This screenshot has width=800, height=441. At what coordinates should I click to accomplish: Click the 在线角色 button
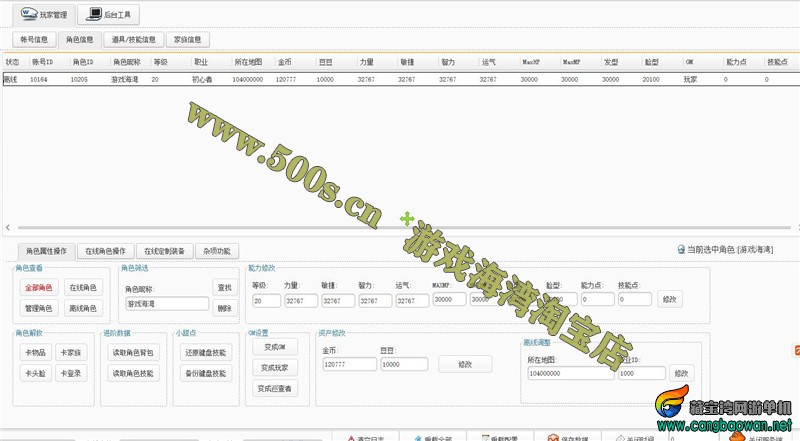83,287
